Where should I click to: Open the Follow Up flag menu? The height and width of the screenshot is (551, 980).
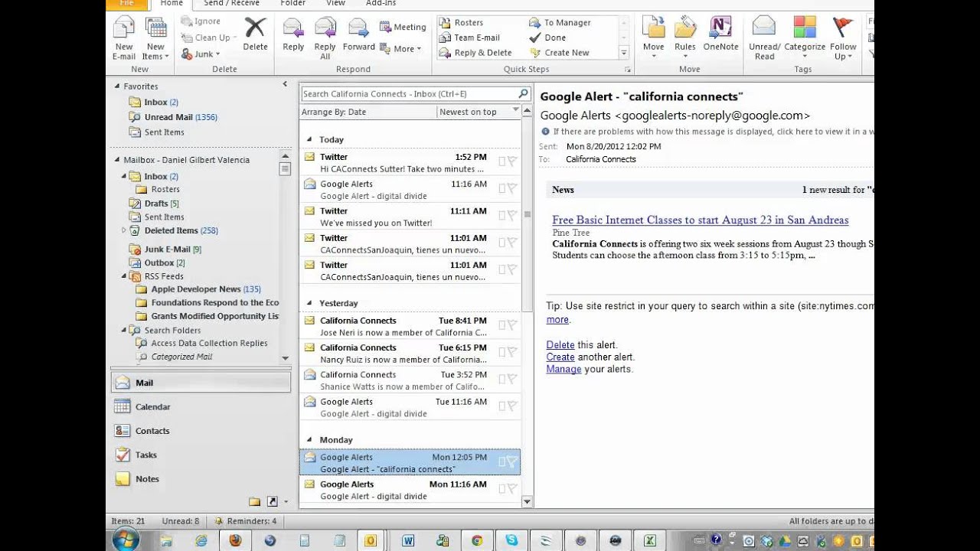coord(843,38)
